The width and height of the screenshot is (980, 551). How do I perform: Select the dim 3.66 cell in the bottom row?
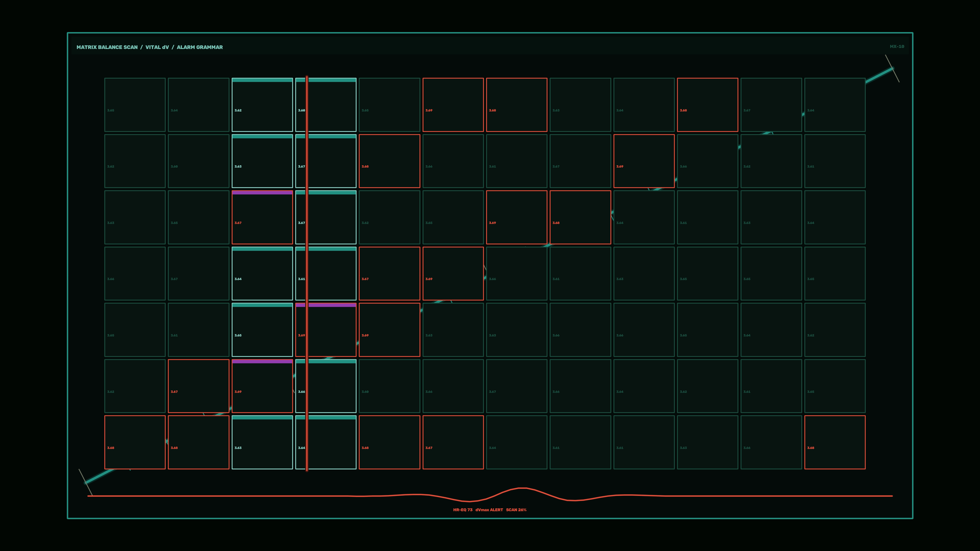click(771, 442)
